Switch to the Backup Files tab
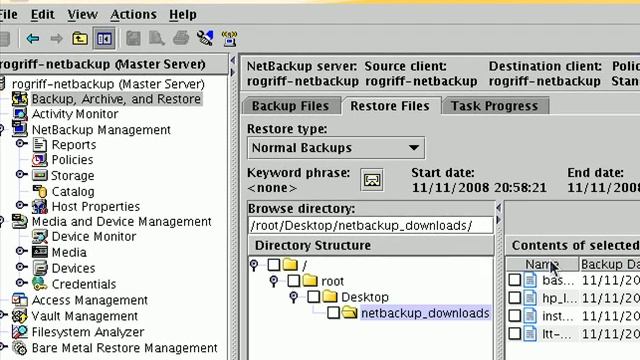The image size is (640, 360). click(291, 106)
